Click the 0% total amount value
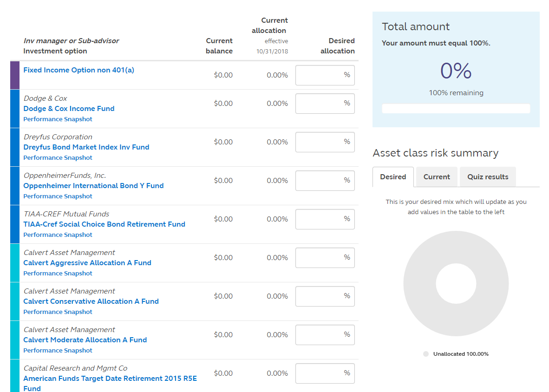Image resolution: width=549 pixels, height=392 pixels. [456, 71]
